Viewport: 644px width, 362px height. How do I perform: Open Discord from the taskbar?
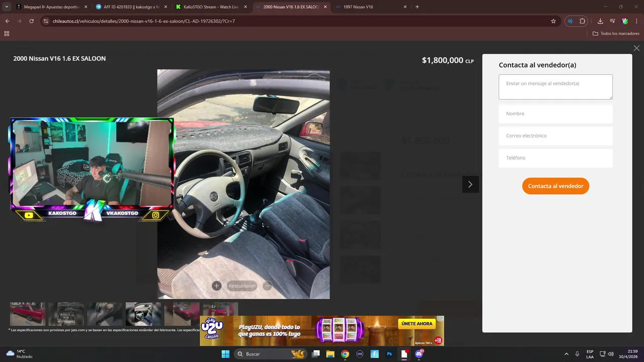pos(419,354)
